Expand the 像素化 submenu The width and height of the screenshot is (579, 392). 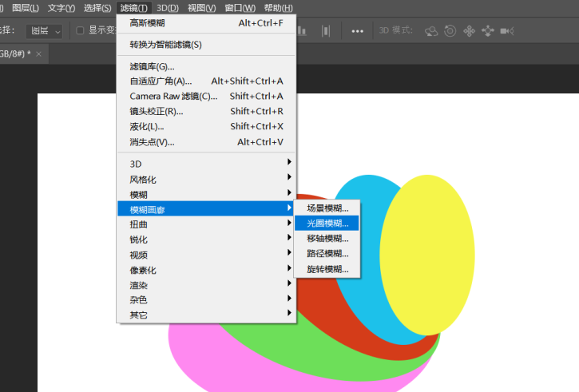[206, 270]
